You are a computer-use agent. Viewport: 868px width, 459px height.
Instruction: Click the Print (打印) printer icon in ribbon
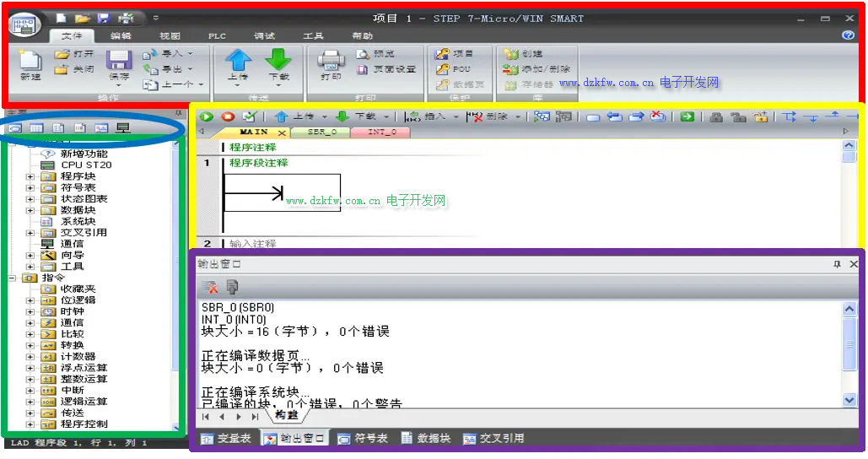[331, 62]
